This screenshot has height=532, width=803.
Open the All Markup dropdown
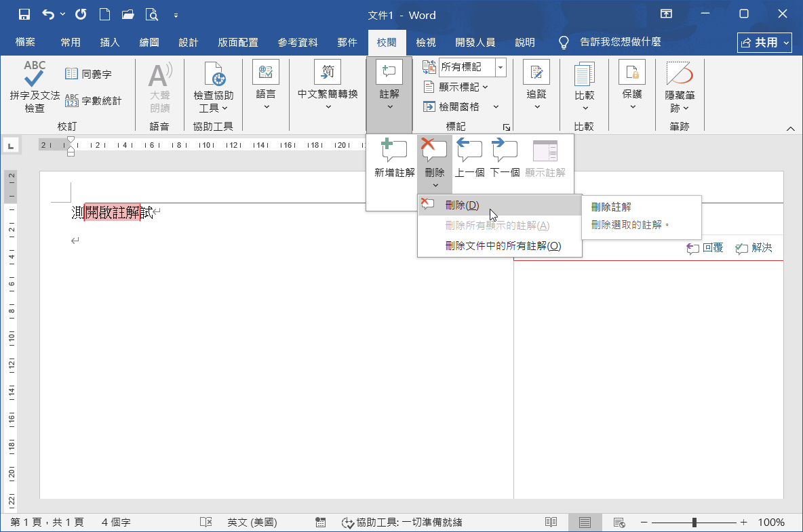[499, 67]
